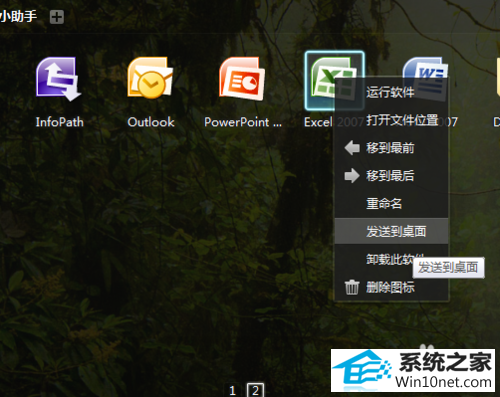Switch to the 小助手 tab
Image resolution: width=500 pixels, height=397 pixels.
18,16
